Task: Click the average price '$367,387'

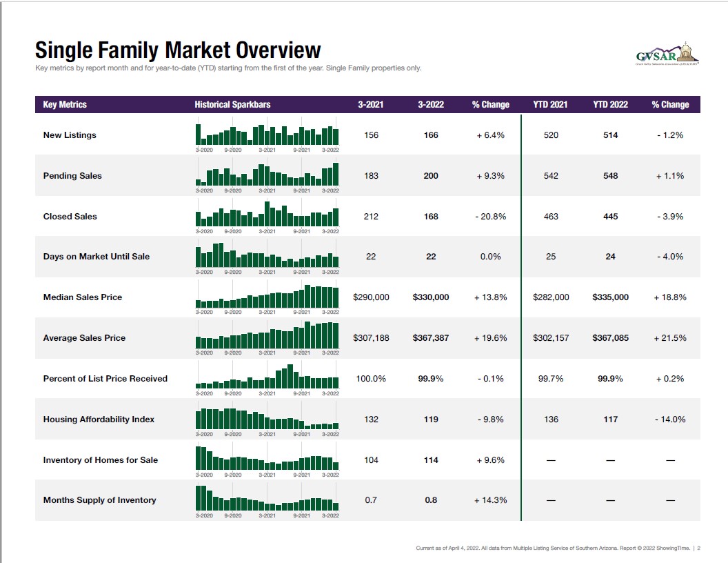Action: pos(431,338)
